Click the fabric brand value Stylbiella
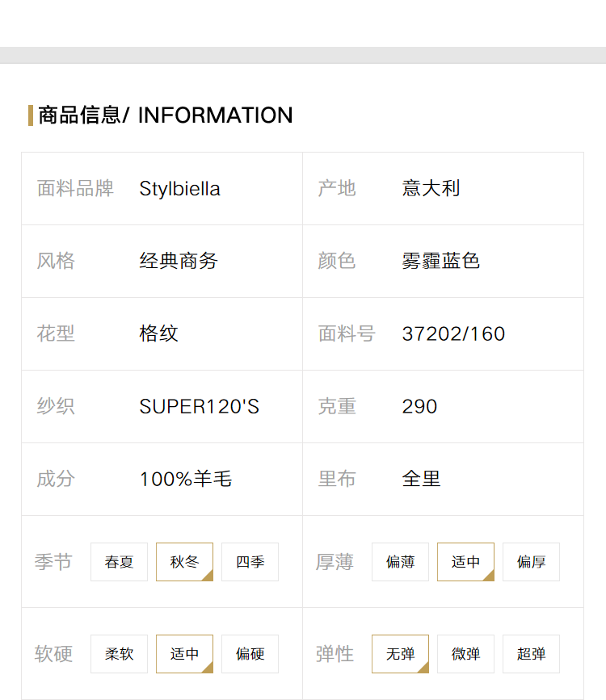This screenshot has width=606, height=700. coord(179,189)
